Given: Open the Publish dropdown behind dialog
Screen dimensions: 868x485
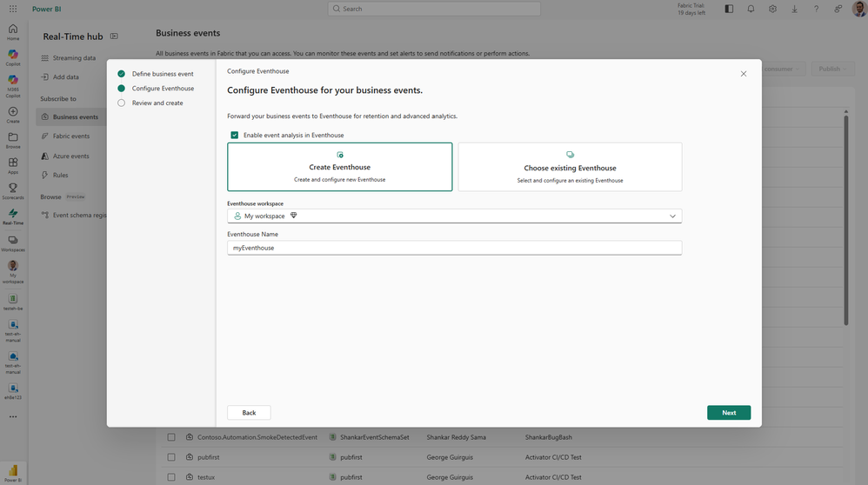Looking at the screenshot, I should pyautogui.click(x=832, y=70).
